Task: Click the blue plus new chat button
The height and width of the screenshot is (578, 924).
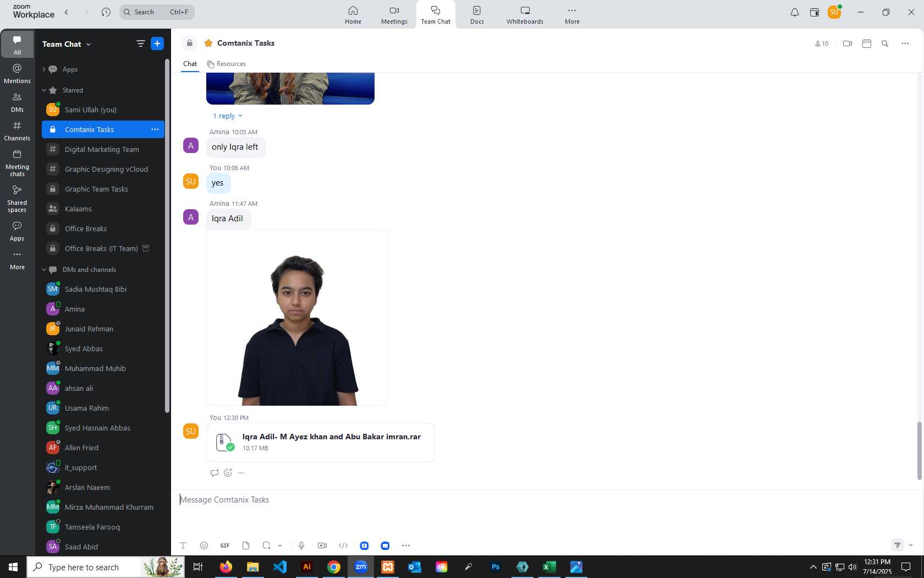Action: click(157, 43)
